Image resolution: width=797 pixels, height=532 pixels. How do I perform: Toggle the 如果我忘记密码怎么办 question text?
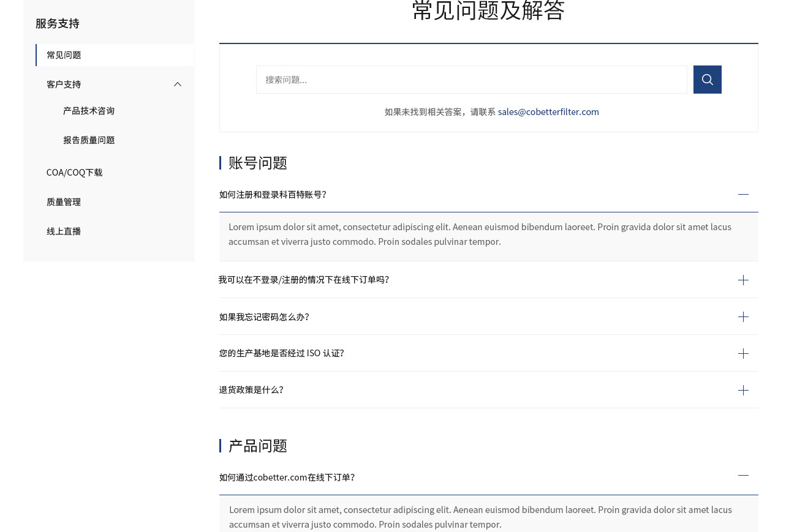264,317
